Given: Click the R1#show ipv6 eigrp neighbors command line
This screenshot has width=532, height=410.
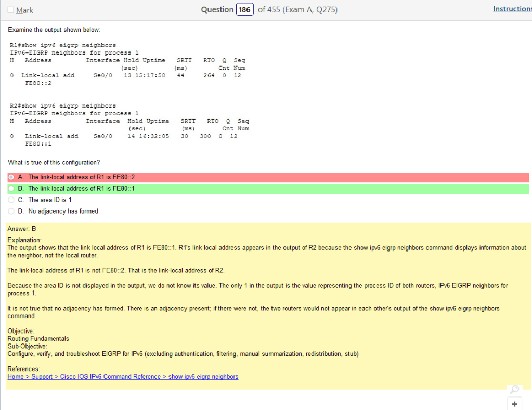Looking at the screenshot, I should [x=63, y=45].
